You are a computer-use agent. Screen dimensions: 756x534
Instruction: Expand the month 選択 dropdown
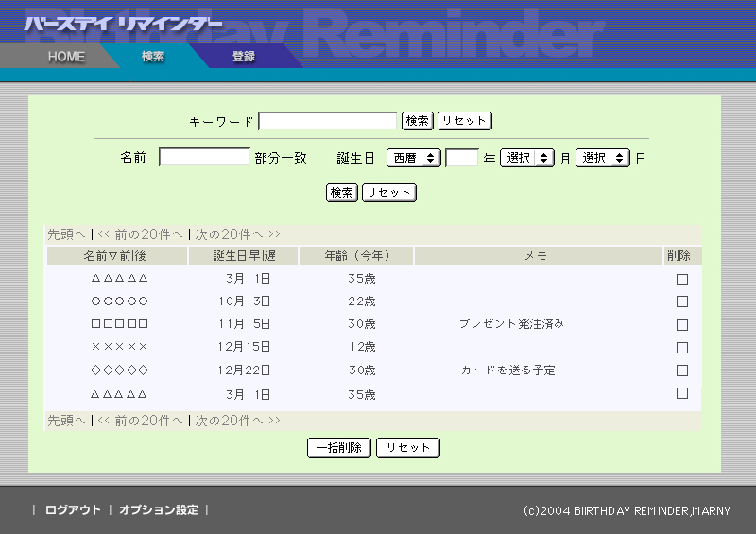(526, 159)
